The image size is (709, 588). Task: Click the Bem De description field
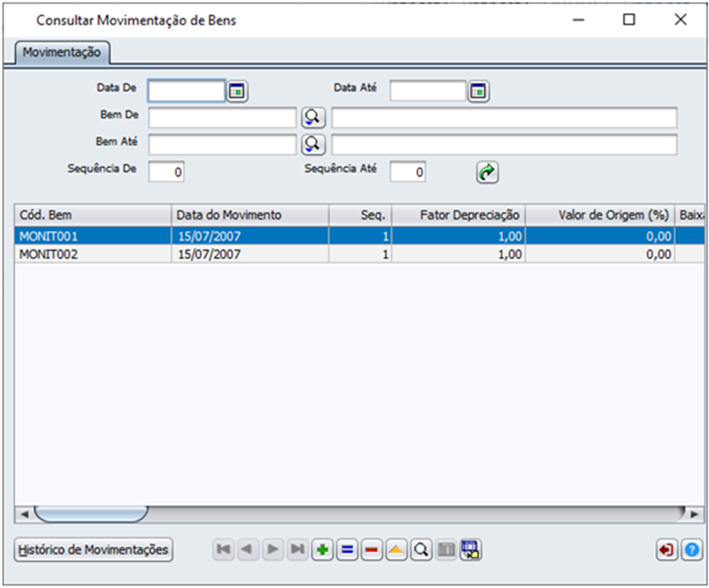click(504, 118)
